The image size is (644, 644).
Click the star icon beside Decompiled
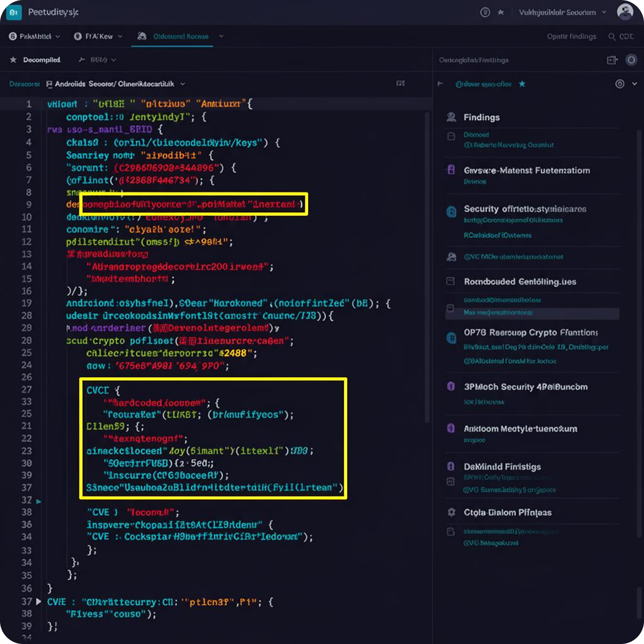pyautogui.click(x=13, y=60)
